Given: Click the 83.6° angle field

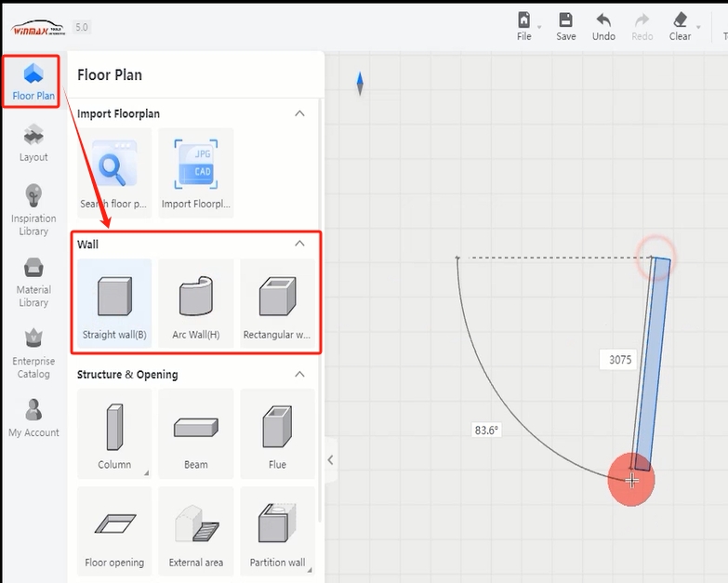Looking at the screenshot, I should point(486,431).
